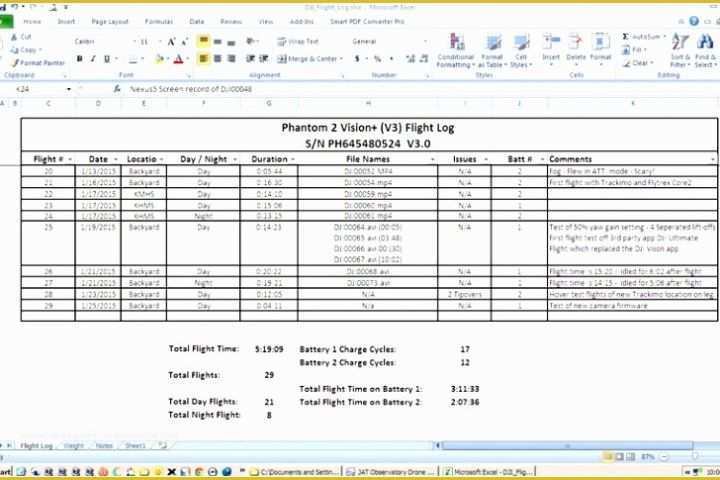
Task: Click the Cut icon
Action: (15, 37)
